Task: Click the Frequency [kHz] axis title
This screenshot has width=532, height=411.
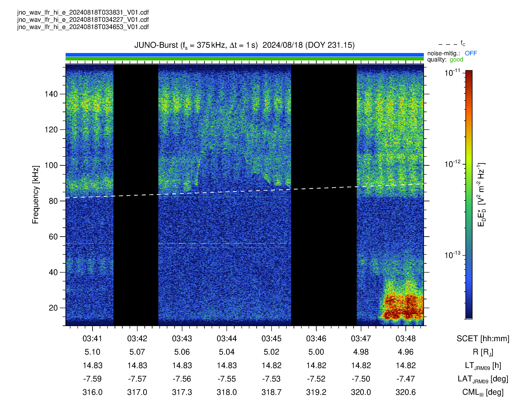Action: (36, 195)
